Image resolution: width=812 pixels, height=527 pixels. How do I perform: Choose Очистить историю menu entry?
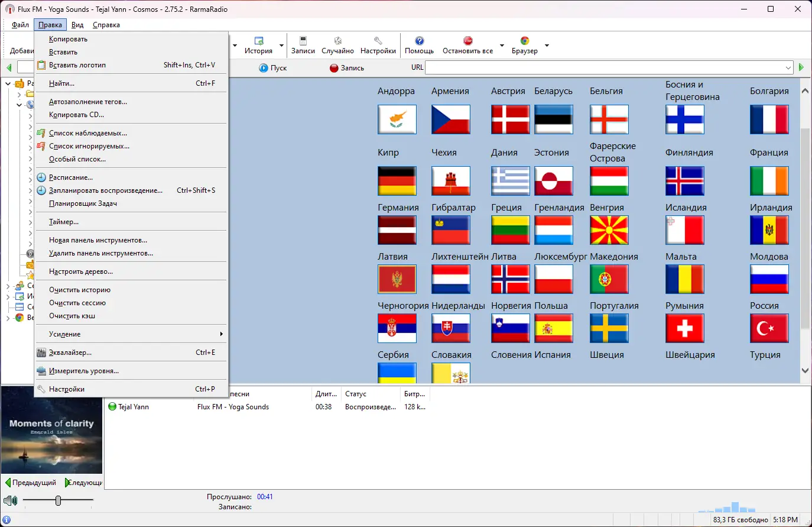pos(131,290)
